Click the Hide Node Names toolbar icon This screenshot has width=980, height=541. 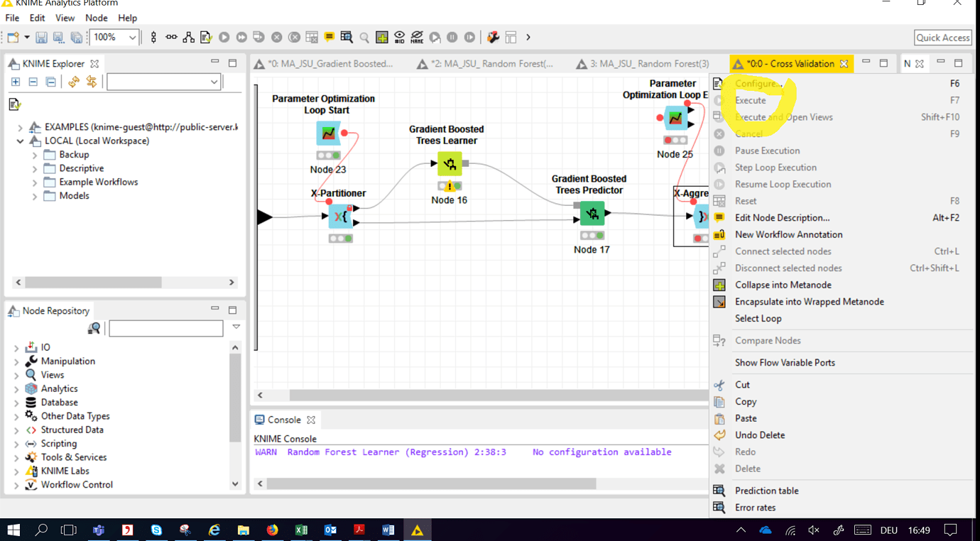tap(415, 37)
